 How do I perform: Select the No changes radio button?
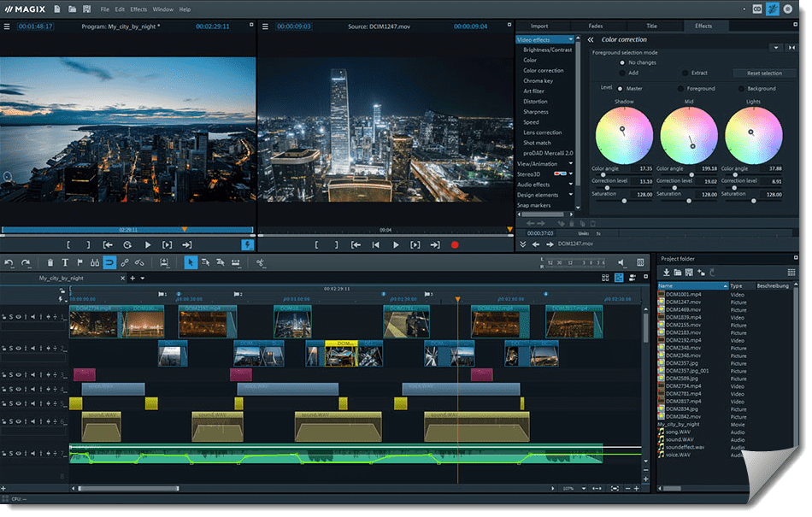pos(622,62)
